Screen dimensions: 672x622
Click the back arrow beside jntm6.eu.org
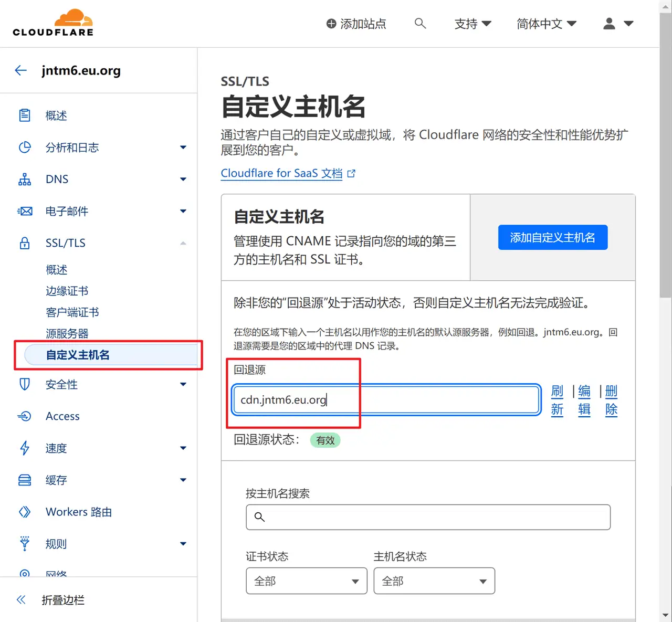pyautogui.click(x=21, y=70)
